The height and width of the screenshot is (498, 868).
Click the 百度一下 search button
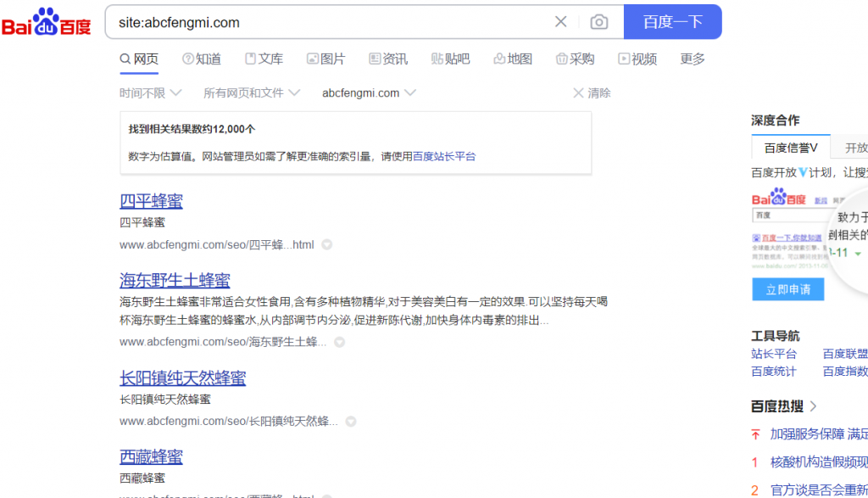(x=672, y=22)
